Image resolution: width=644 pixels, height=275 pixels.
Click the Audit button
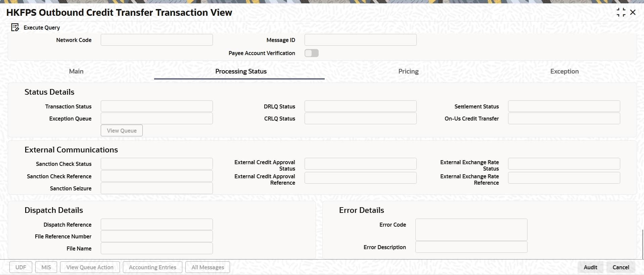[x=590, y=267]
